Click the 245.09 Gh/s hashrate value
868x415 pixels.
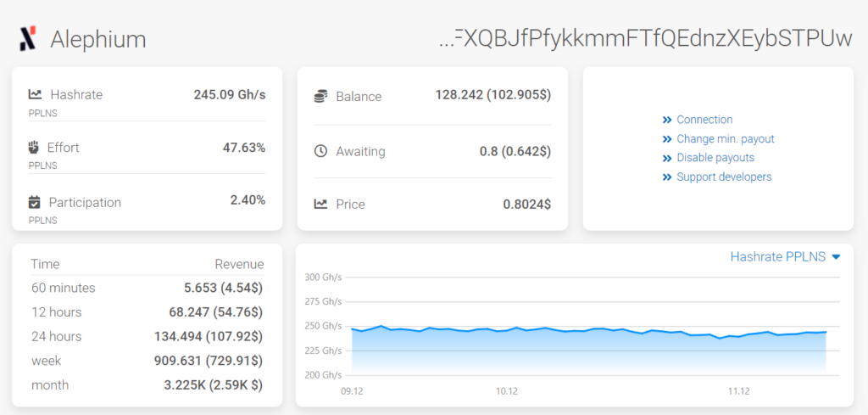pyautogui.click(x=230, y=95)
